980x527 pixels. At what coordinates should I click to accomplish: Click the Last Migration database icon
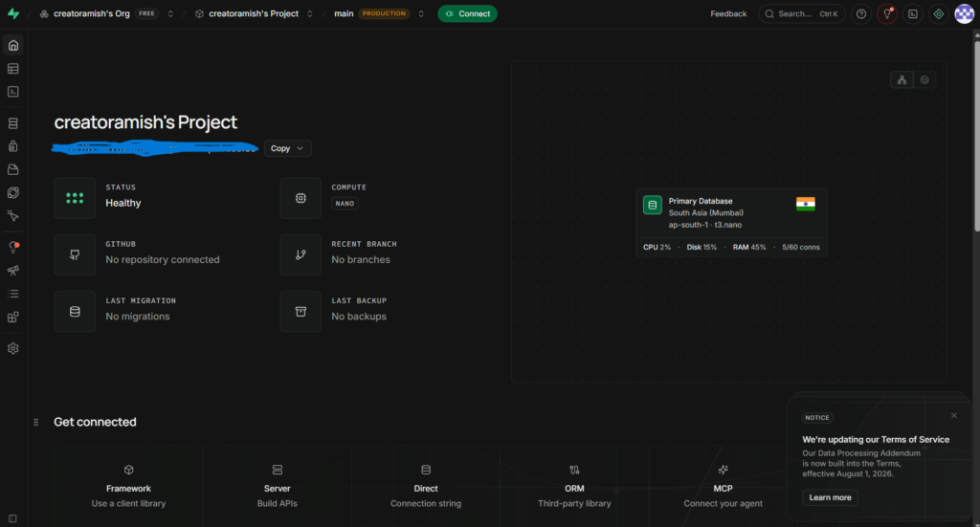(x=75, y=312)
